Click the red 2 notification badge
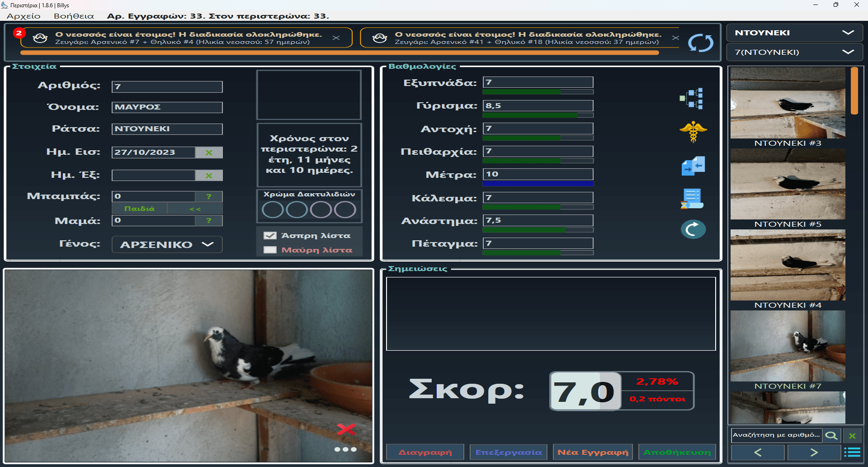The height and width of the screenshot is (467, 868). [x=19, y=33]
